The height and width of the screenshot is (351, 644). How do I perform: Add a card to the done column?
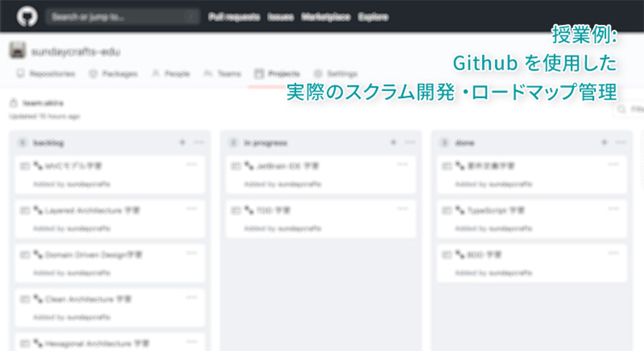click(x=604, y=142)
